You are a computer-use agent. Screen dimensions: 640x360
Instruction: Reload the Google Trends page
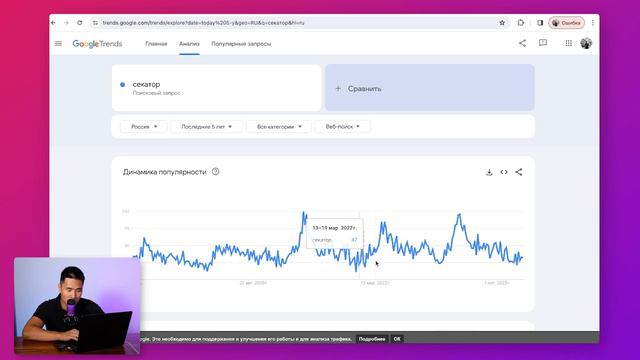[80, 23]
